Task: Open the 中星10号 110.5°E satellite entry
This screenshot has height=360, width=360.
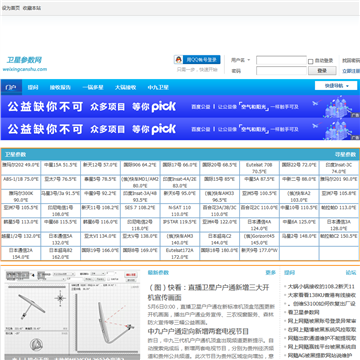Action: (299, 207)
